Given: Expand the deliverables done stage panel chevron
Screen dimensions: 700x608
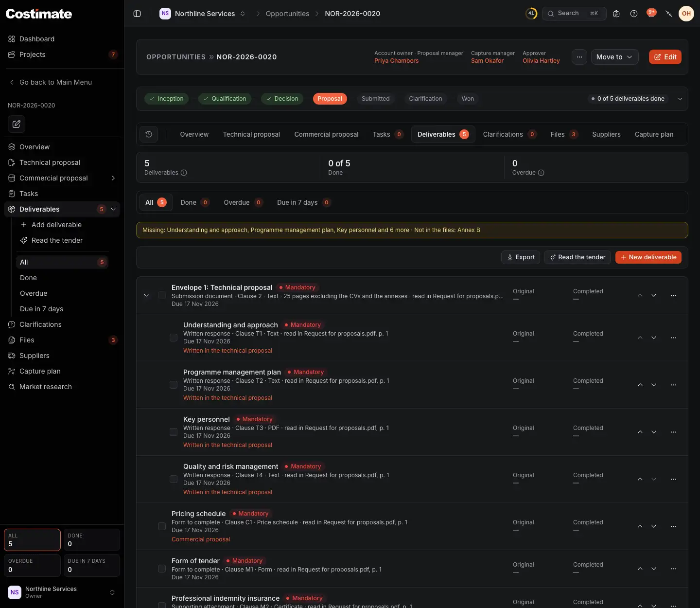Looking at the screenshot, I should [x=680, y=99].
